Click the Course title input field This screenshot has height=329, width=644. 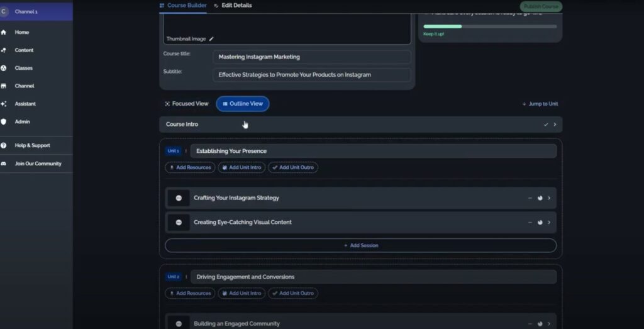click(312, 57)
